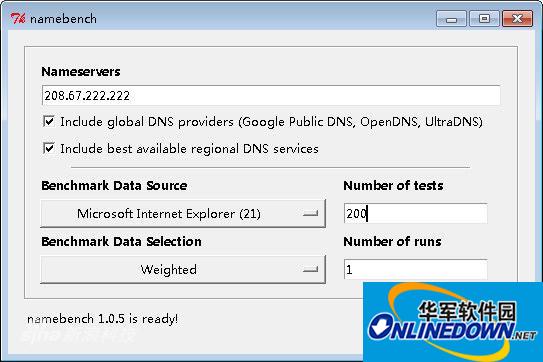The height and width of the screenshot is (362, 543).
Task: Close the namebench window
Action: (517, 19)
